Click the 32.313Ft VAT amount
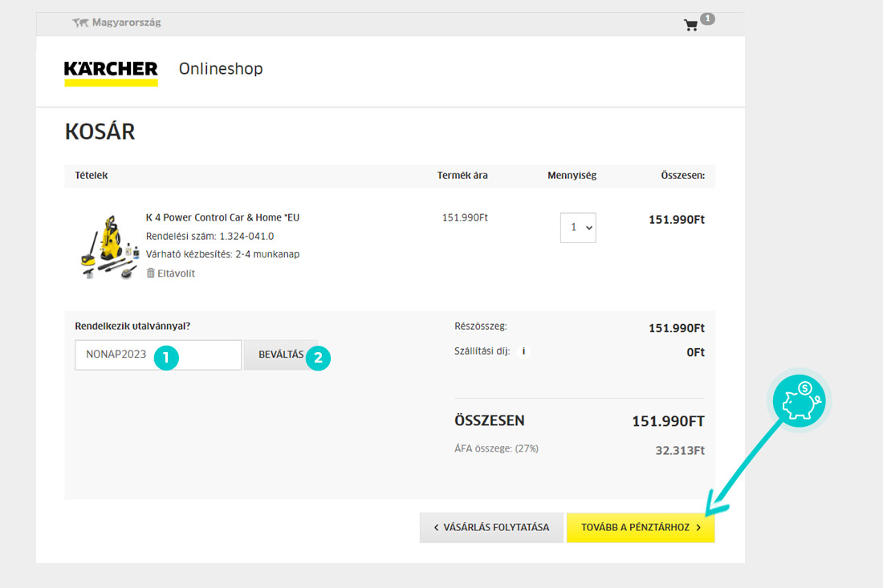This screenshot has width=883, height=588. click(680, 450)
